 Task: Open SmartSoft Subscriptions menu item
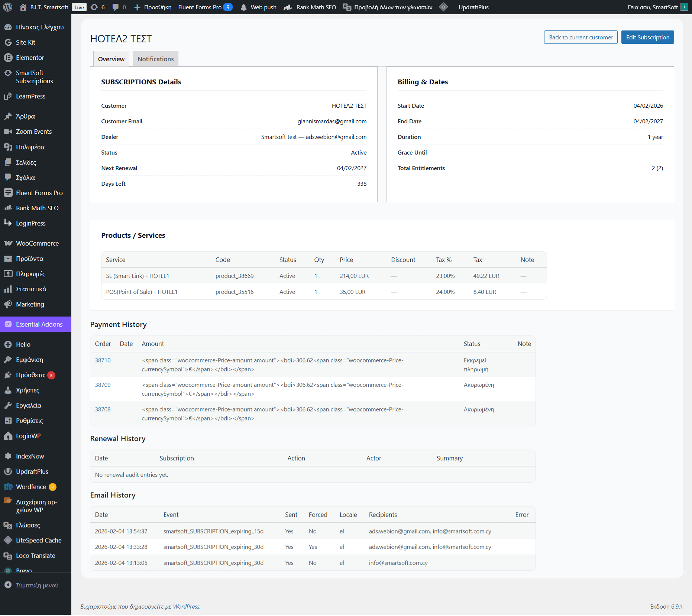point(34,77)
